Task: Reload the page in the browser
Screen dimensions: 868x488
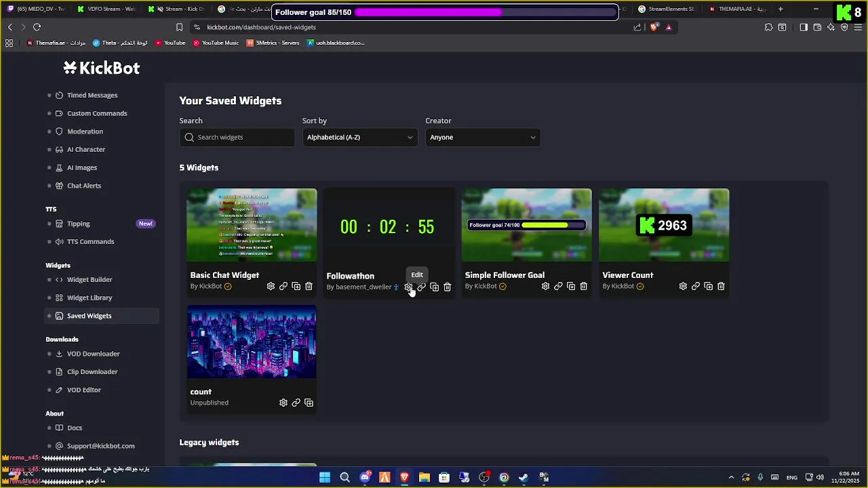Action: click(37, 27)
